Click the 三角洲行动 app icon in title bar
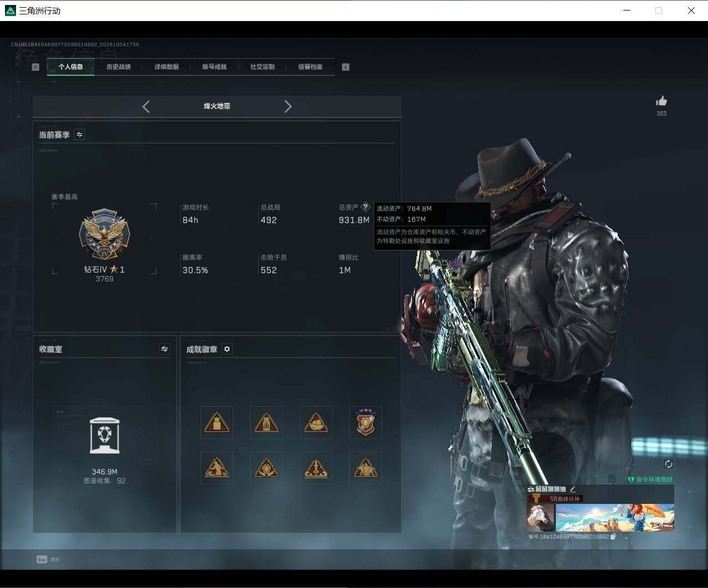Image resolution: width=708 pixels, height=588 pixels. (10, 11)
